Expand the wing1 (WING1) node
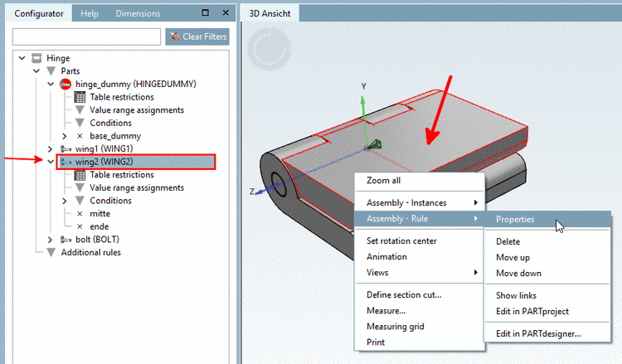The width and height of the screenshot is (622, 364). point(50,149)
